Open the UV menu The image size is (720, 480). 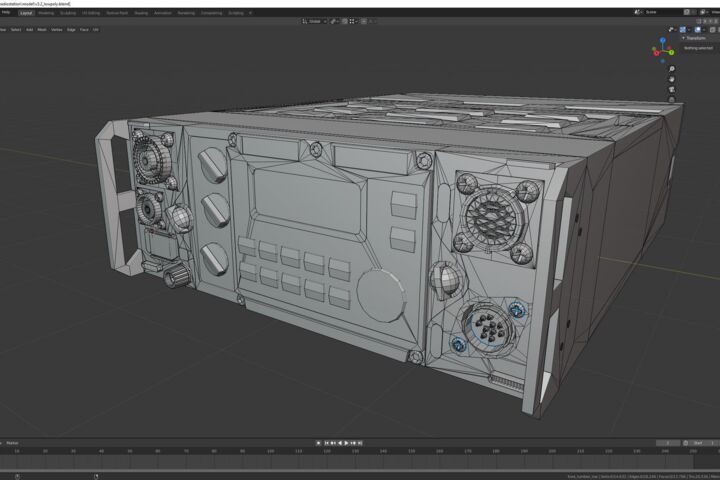point(96,29)
